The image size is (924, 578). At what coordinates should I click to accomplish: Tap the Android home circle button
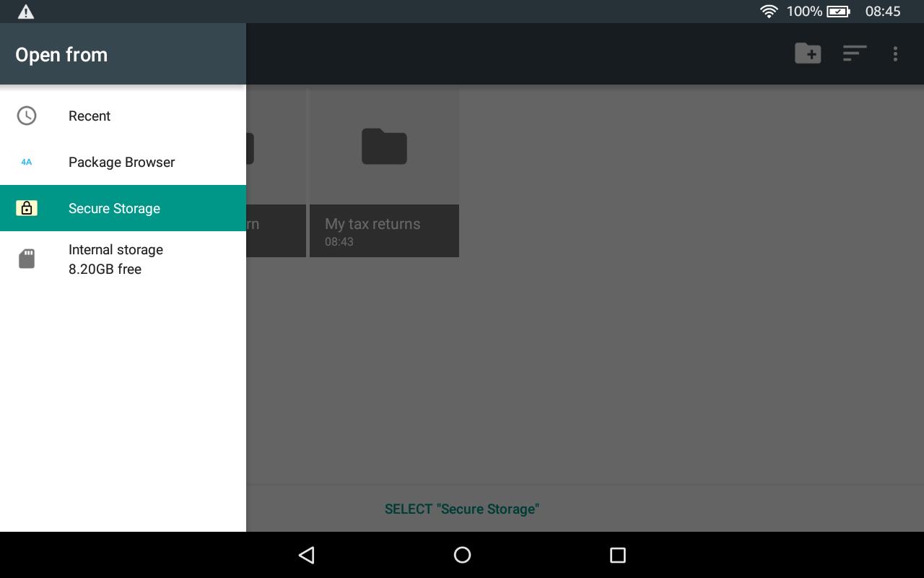462,555
